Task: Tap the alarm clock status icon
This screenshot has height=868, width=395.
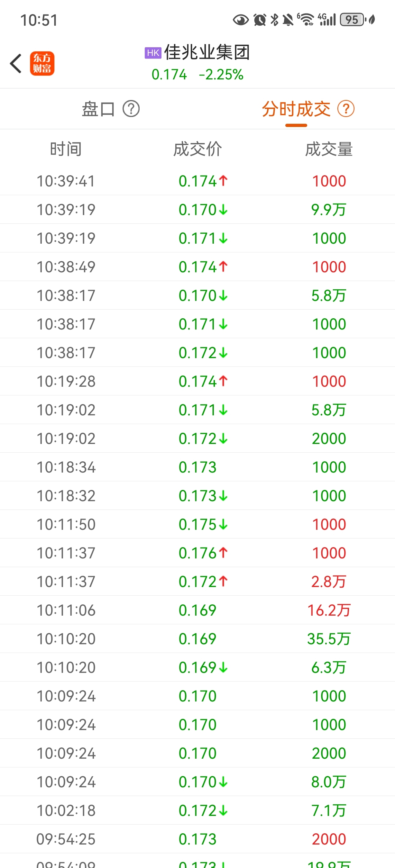Action: (x=260, y=20)
